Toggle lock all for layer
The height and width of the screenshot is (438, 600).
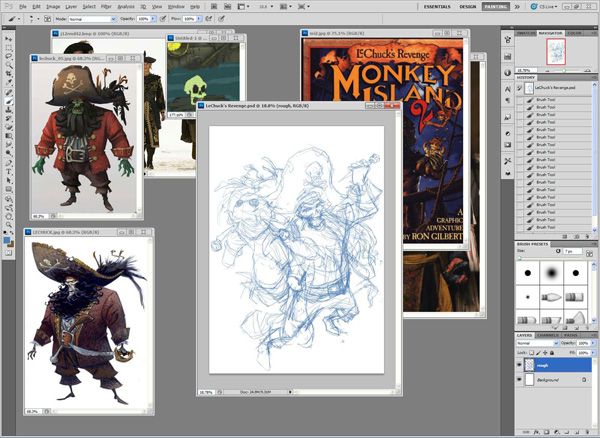coord(551,352)
